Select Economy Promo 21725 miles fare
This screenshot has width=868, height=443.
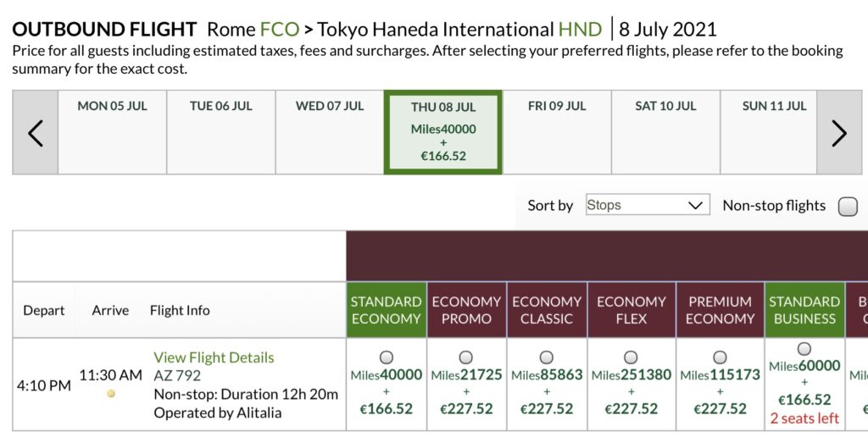(x=466, y=357)
